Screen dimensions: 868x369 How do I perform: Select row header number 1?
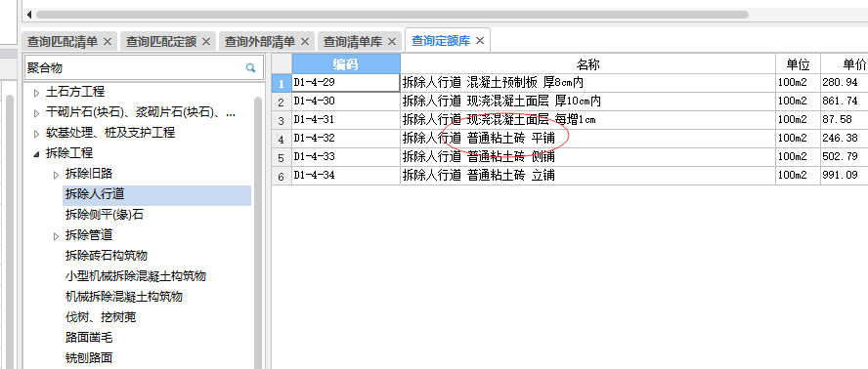[282, 84]
